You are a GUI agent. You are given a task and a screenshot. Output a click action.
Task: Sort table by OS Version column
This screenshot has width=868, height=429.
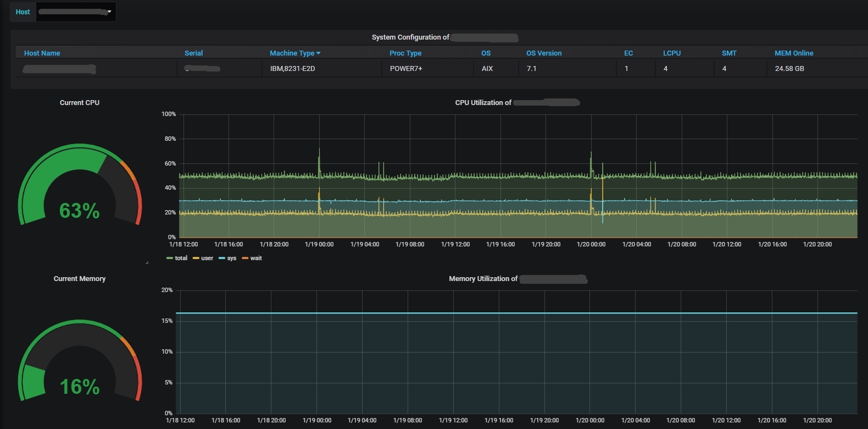pyautogui.click(x=544, y=53)
